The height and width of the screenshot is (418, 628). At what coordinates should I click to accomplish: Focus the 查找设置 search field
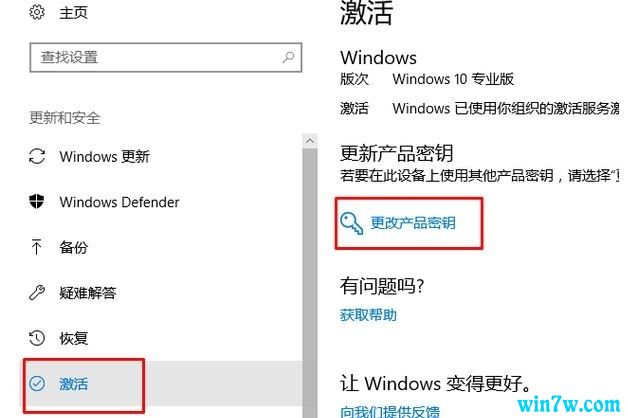point(165,57)
